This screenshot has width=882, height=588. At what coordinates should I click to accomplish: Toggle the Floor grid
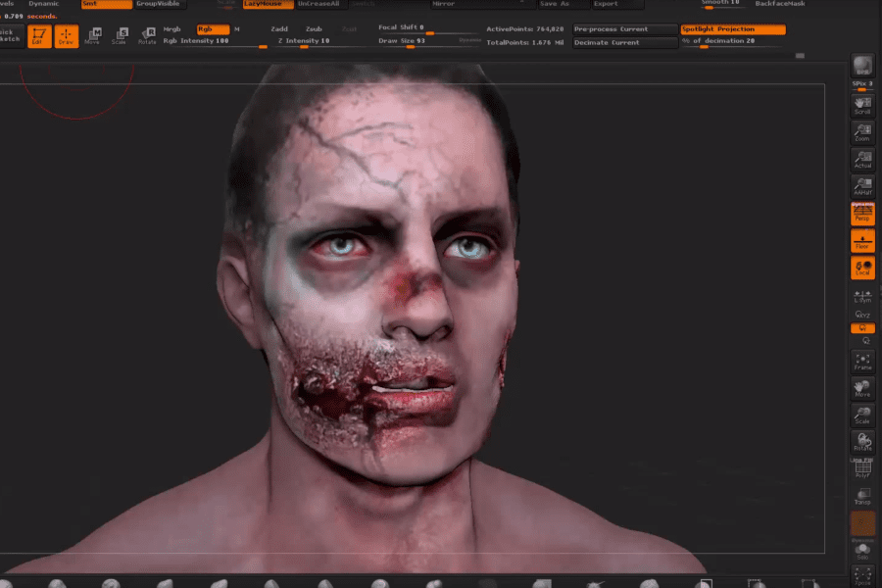point(862,241)
